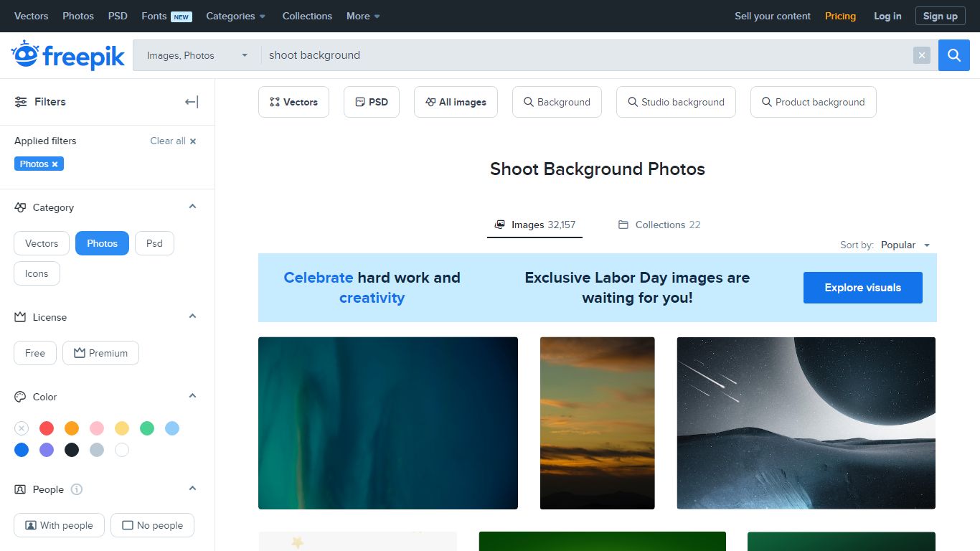
Task: Click the Freepik logo
Action: 68,55
